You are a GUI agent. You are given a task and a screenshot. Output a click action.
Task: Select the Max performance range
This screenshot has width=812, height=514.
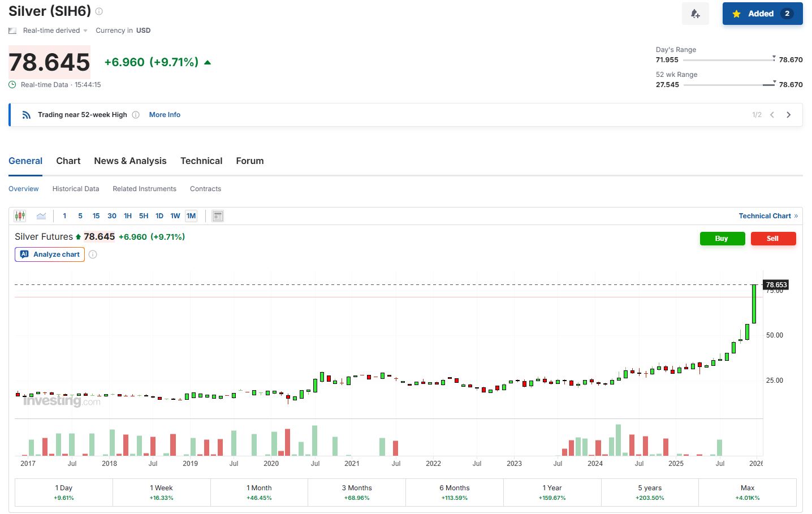point(748,493)
